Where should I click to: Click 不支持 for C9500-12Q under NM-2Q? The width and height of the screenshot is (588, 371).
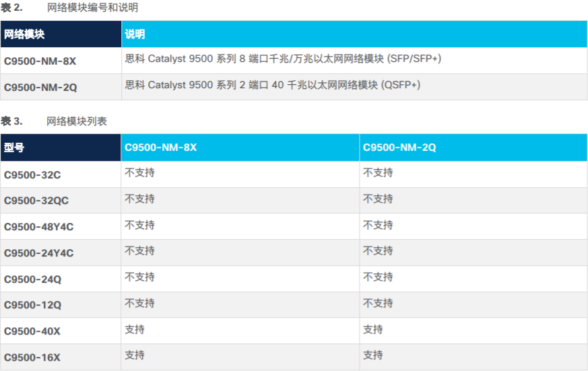(378, 303)
